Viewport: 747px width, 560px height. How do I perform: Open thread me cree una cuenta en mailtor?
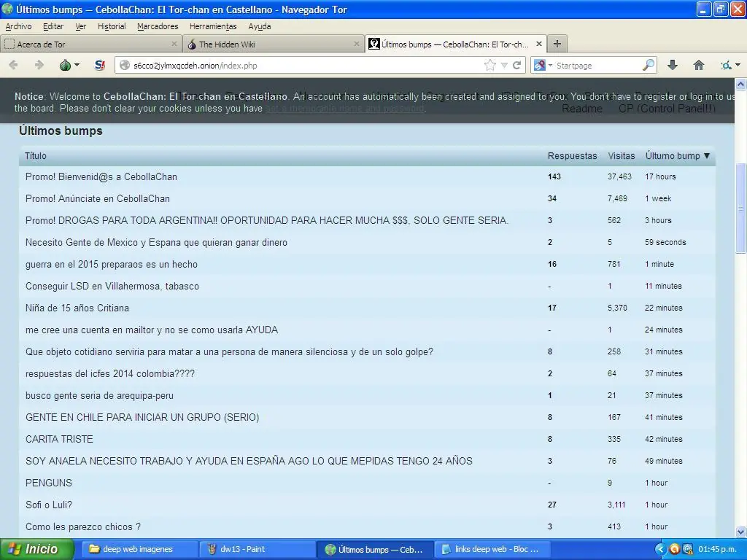pos(152,330)
